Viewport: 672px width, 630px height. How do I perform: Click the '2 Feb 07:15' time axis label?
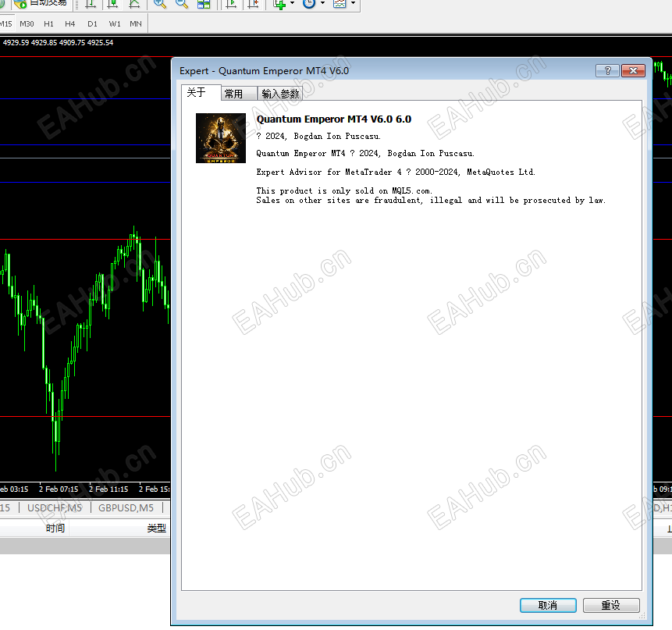[x=59, y=489]
